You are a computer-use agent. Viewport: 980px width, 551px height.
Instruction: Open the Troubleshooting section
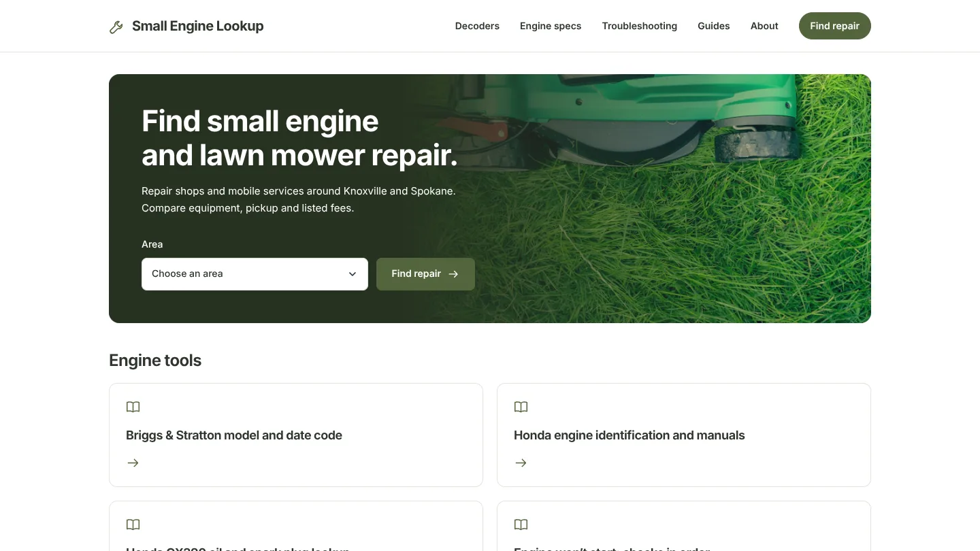(640, 26)
